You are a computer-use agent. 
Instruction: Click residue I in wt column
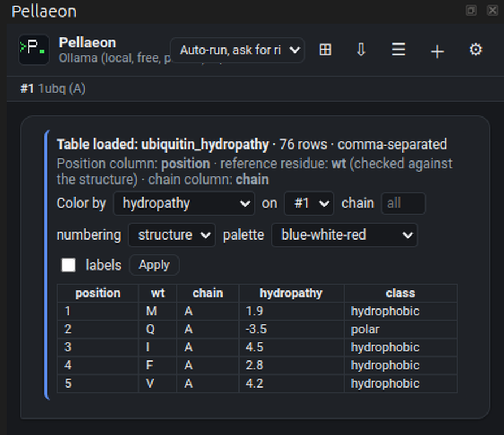click(x=147, y=347)
